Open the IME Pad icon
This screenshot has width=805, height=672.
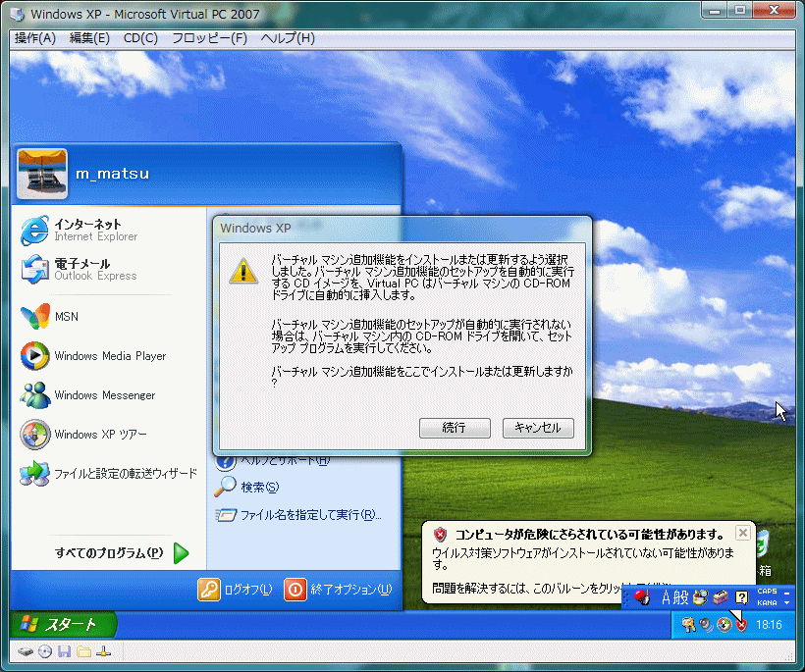tap(700, 597)
